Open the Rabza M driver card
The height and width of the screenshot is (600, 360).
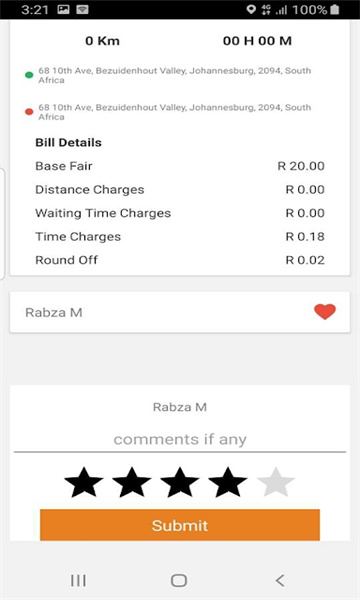point(180,312)
